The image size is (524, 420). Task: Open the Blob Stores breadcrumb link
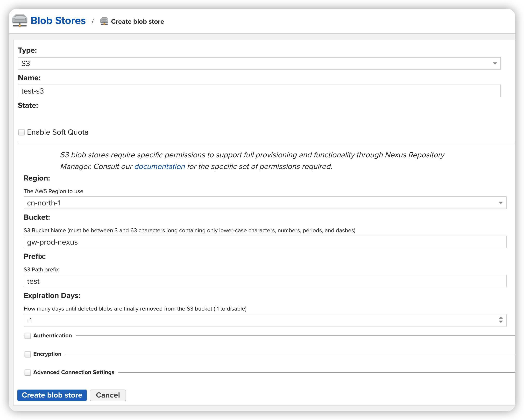pyautogui.click(x=58, y=21)
